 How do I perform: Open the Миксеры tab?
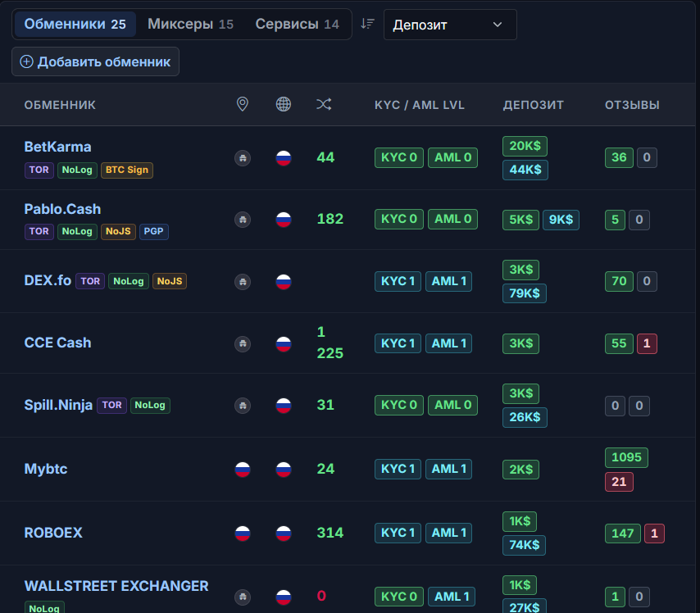[x=191, y=24]
